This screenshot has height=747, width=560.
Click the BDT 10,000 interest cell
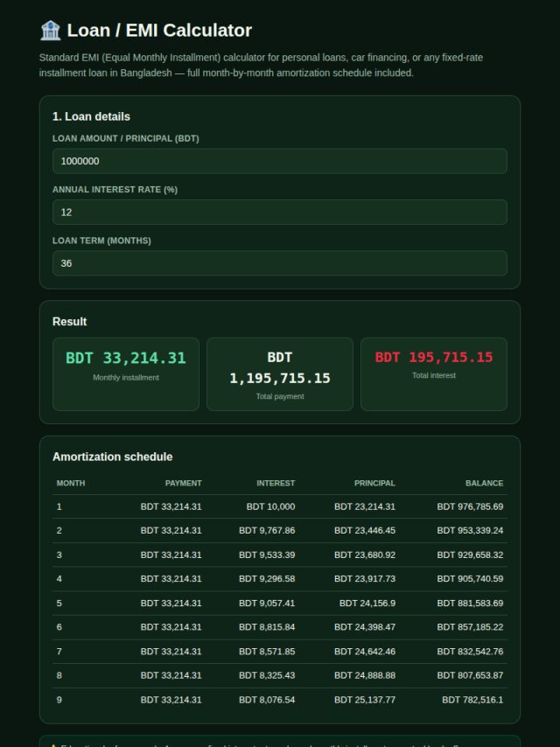click(x=270, y=506)
